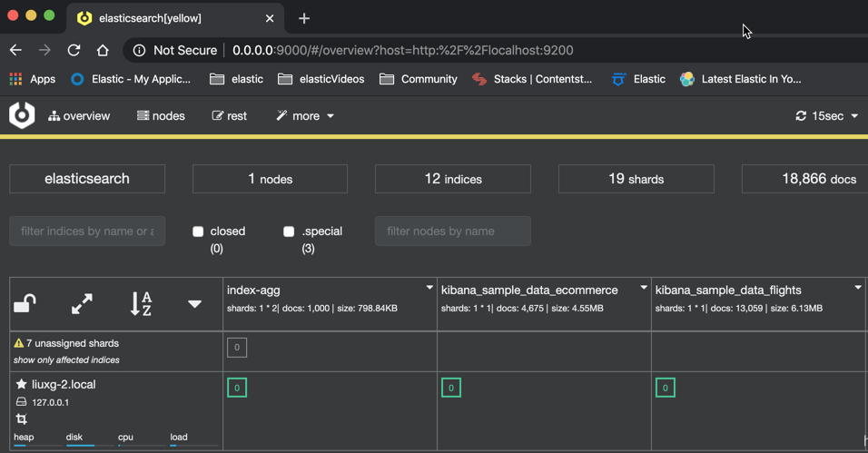Open the index-agg options dropdown
Viewport: 868px width, 453px height.
[x=429, y=288]
